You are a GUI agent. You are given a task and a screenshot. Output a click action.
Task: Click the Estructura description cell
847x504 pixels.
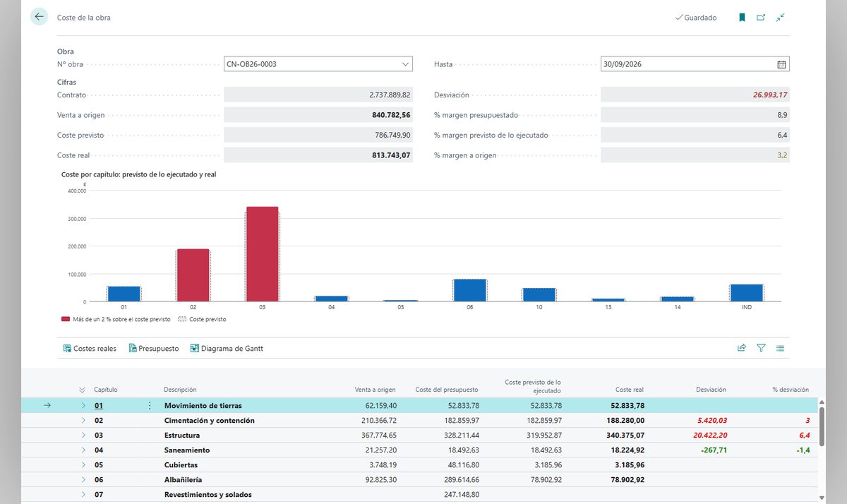pos(182,436)
